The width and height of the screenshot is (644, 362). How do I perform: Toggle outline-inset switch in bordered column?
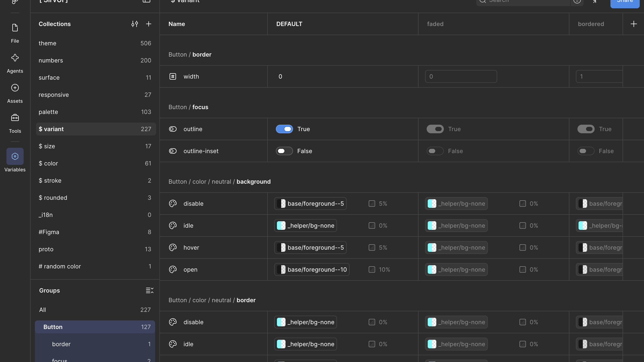click(x=586, y=151)
